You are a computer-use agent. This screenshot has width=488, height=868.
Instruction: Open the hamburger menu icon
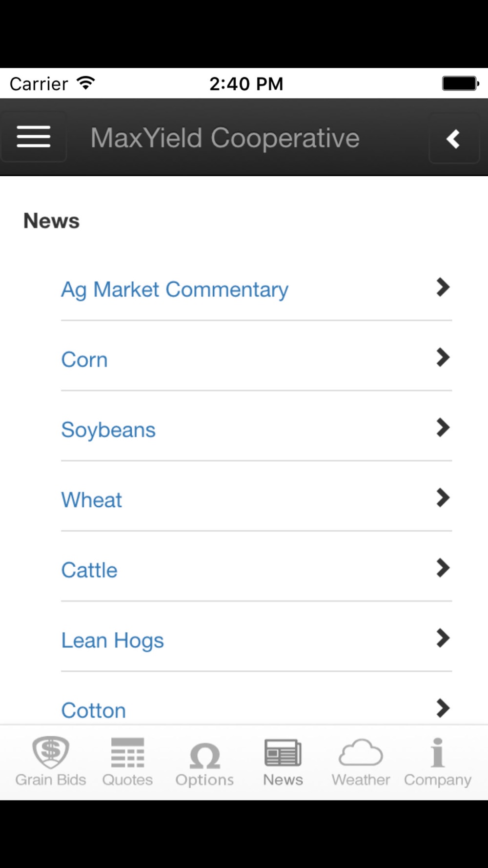tap(33, 137)
